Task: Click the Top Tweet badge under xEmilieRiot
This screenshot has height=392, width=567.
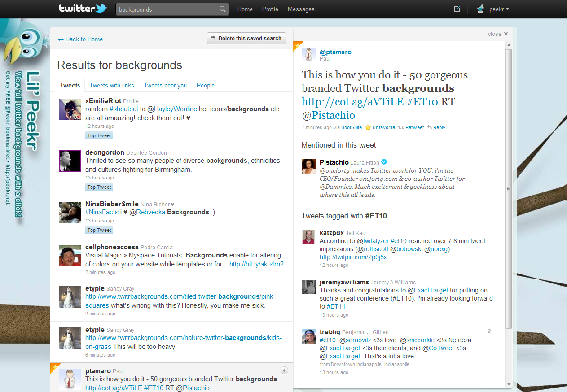Action: [x=99, y=135]
